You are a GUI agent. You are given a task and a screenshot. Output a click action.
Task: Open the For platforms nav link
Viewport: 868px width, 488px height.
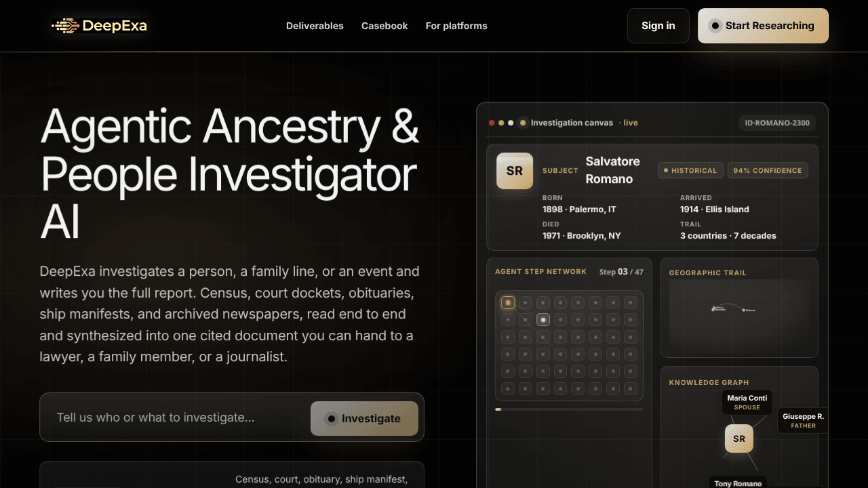[456, 26]
